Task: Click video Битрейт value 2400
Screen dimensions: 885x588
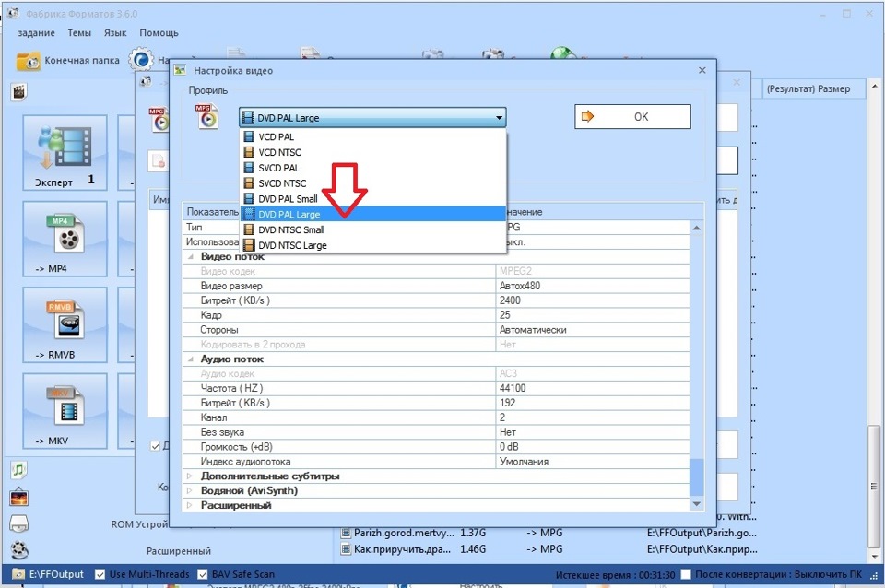Action: 593,300
